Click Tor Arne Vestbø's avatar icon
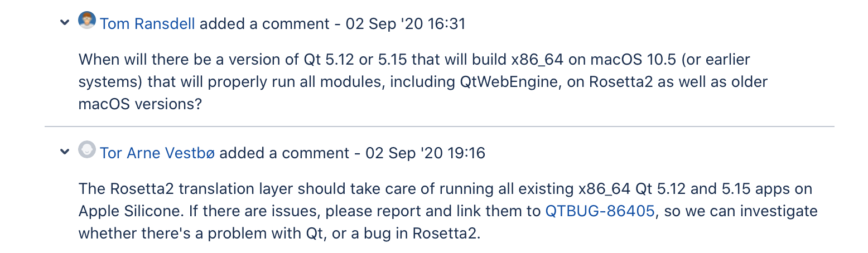The width and height of the screenshot is (868, 253). [87, 149]
